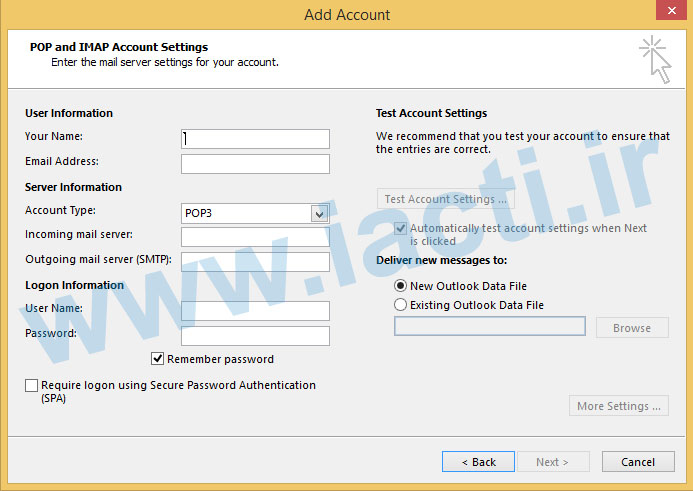The width and height of the screenshot is (693, 491).
Task: Click the cursor click icon in header
Action: click(x=655, y=59)
